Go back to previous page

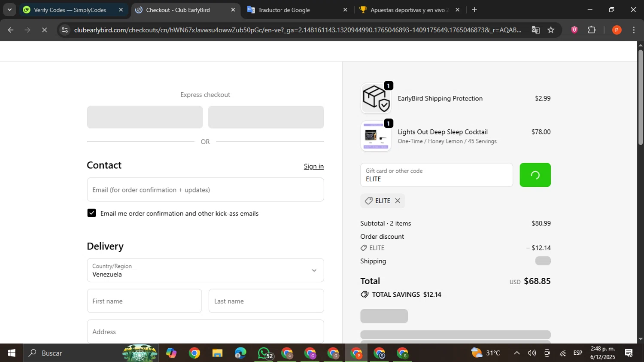tap(11, 30)
